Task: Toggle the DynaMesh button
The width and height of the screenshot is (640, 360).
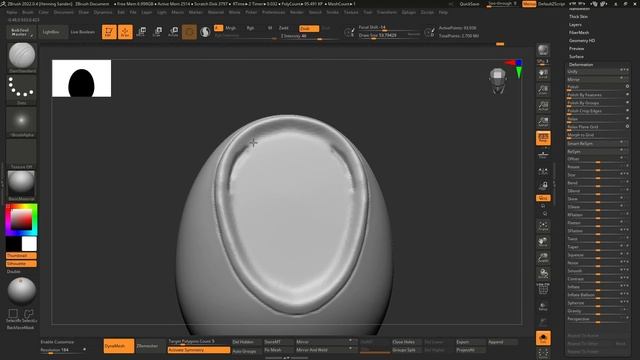Action: point(119,346)
